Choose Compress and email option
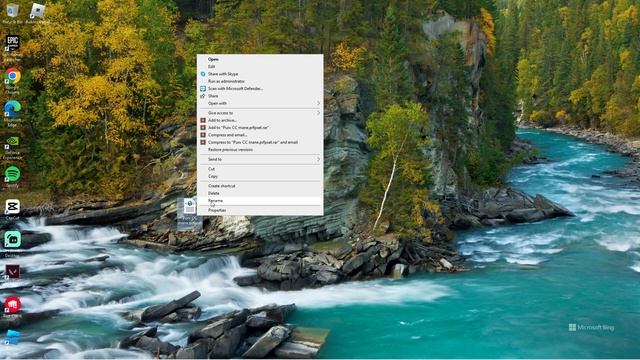This screenshot has width=640, height=360. tap(260, 135)
